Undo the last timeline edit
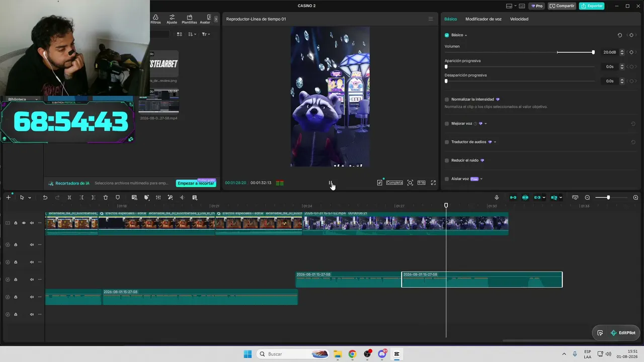Viewport: 644px width, 362px height. 45,198
